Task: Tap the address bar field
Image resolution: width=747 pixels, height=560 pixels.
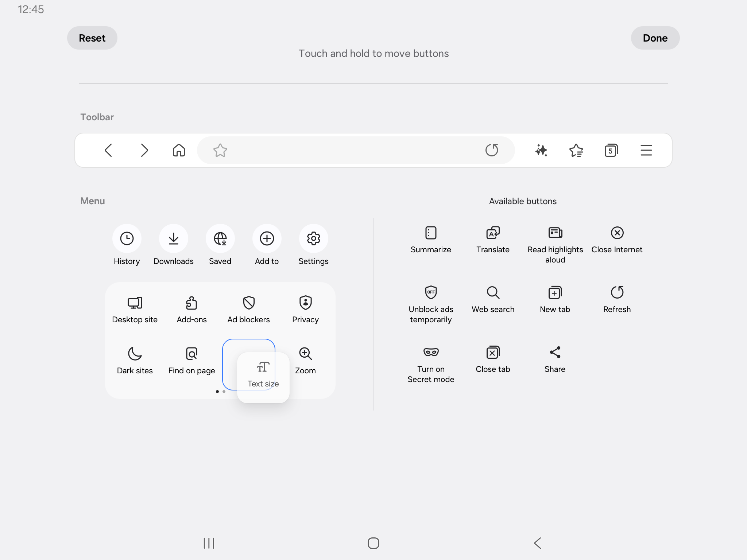Action: (x=350, y=150)
